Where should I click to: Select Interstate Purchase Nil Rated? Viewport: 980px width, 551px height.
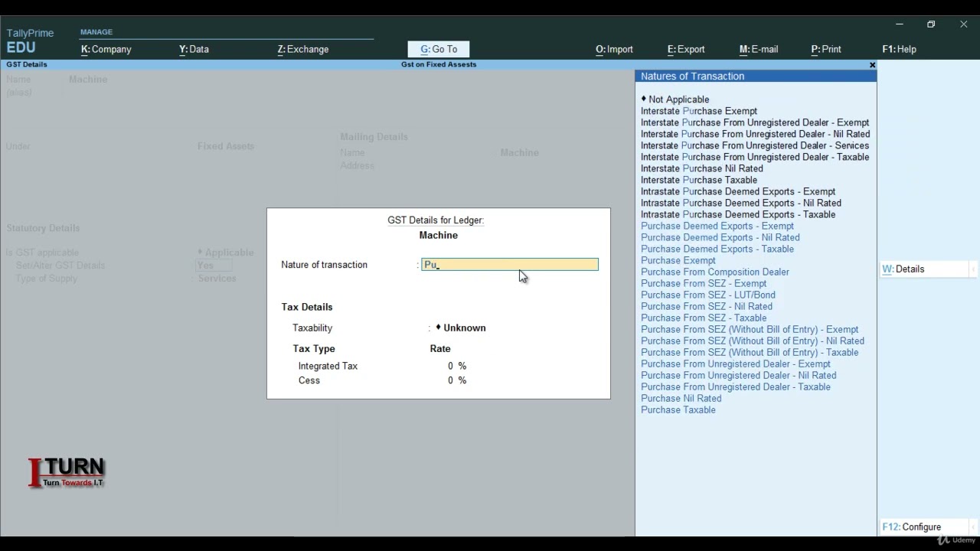pyautogui.click(x=702, y=168)
